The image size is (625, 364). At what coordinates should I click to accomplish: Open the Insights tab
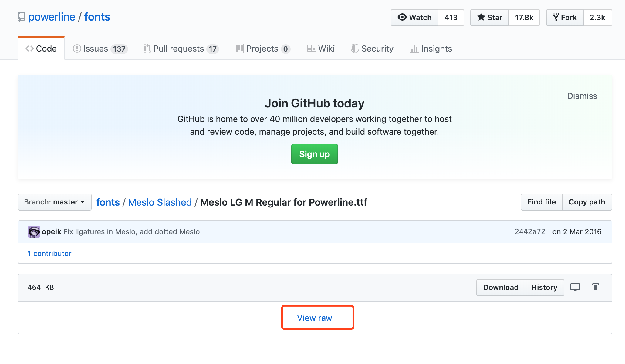(x=431, y=49)
